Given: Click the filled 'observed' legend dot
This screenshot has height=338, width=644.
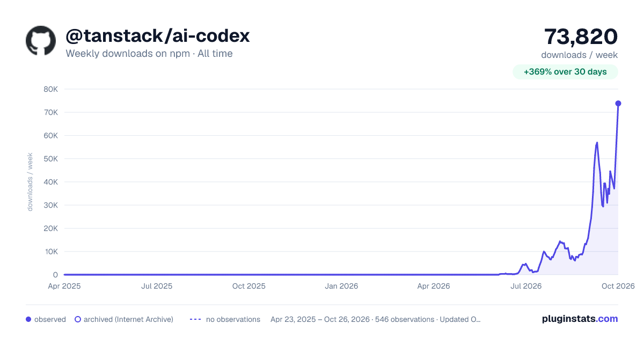Looking at the screenshot, I should (x=28, y=319).
